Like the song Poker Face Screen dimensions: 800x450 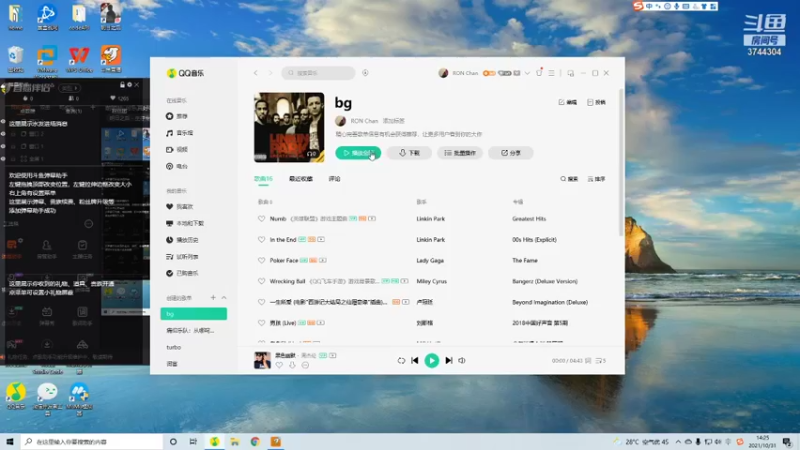pos(261,260)
